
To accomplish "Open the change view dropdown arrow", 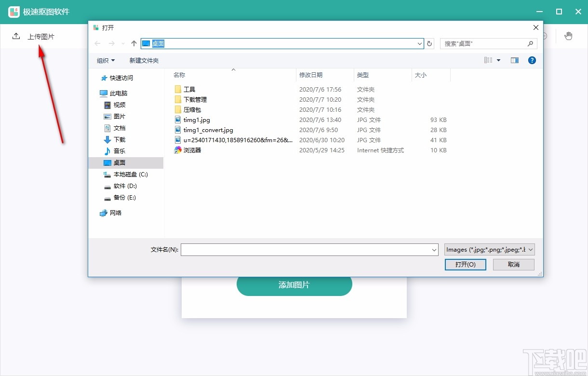I will click(498, 60).
